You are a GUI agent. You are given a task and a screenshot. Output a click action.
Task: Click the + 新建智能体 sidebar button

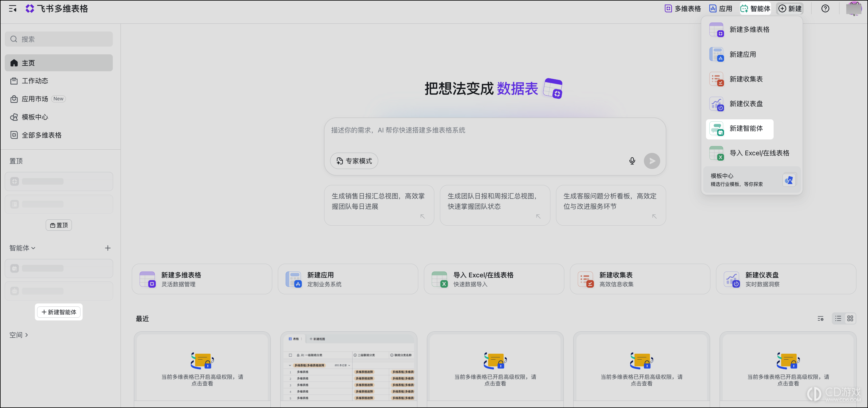pos(59,312)
